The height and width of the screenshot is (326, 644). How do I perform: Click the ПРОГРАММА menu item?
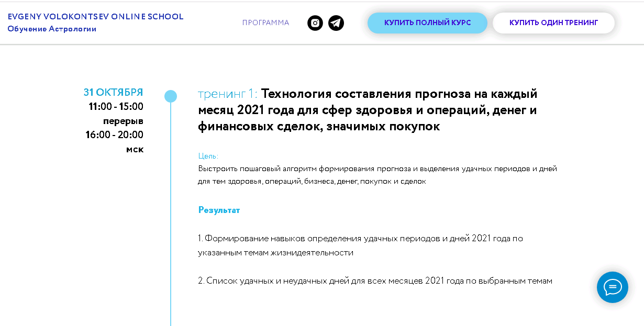tap(265, 23)
